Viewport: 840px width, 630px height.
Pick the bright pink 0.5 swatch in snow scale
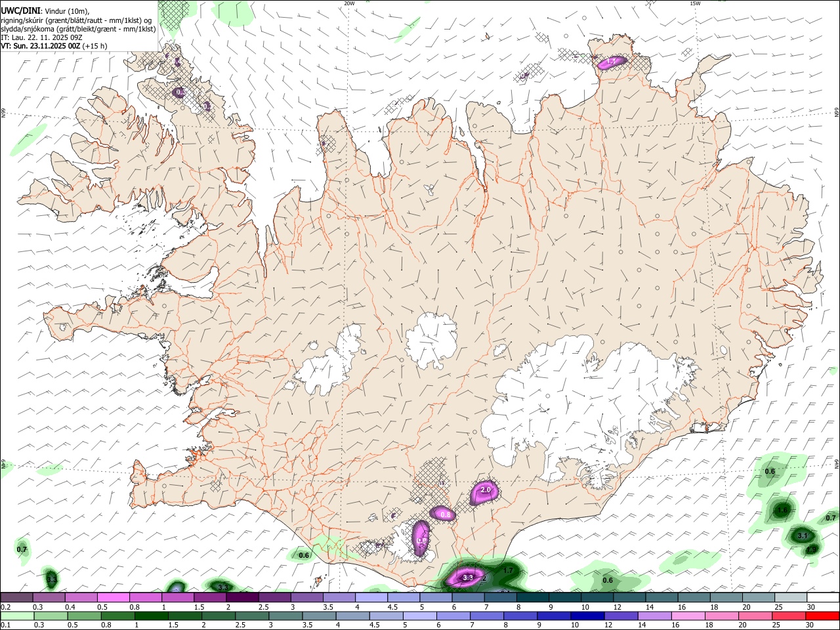click(x=113, y=597)
